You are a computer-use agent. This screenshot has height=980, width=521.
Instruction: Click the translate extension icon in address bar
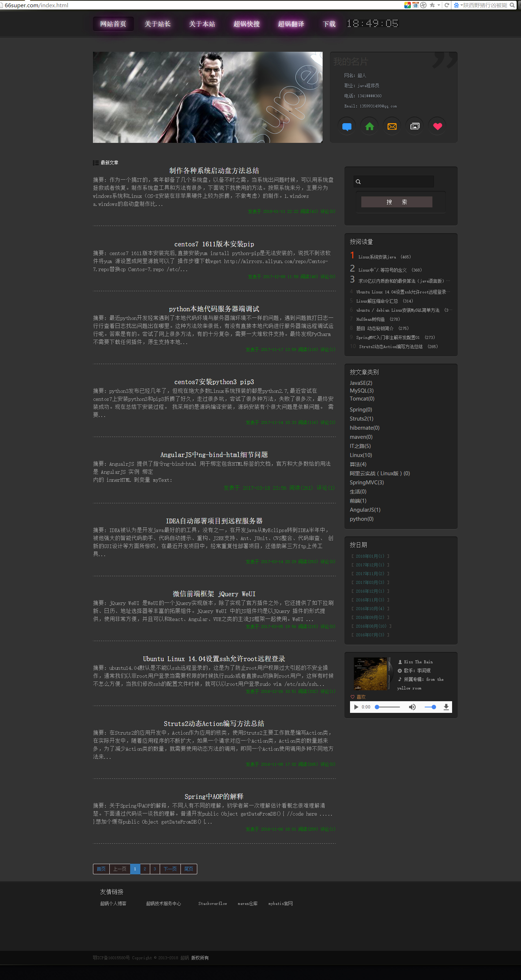416,5
